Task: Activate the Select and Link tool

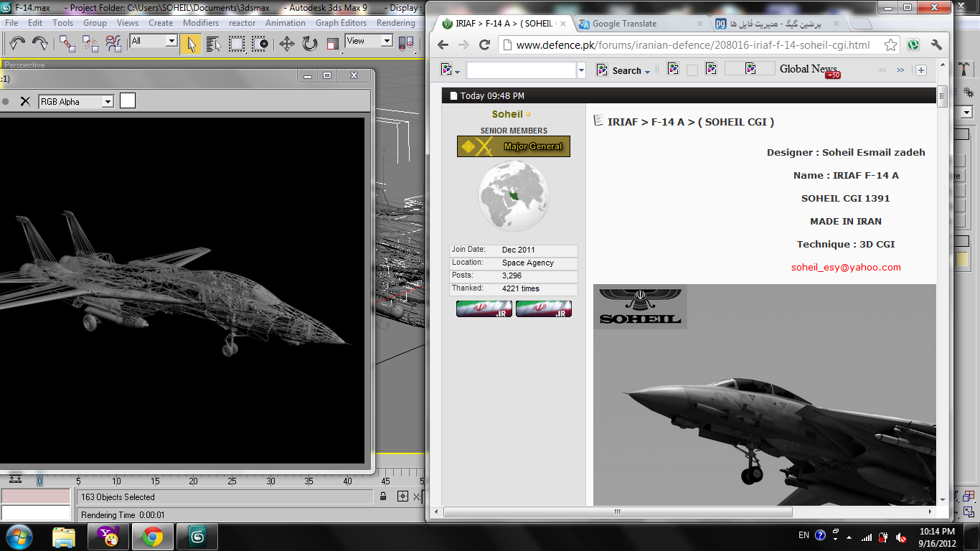Action: click(67, 44)
